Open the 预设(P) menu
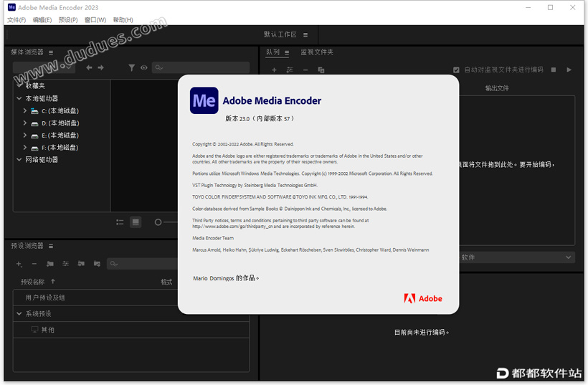This screenshot has width=588, height=385. point(68,20)
